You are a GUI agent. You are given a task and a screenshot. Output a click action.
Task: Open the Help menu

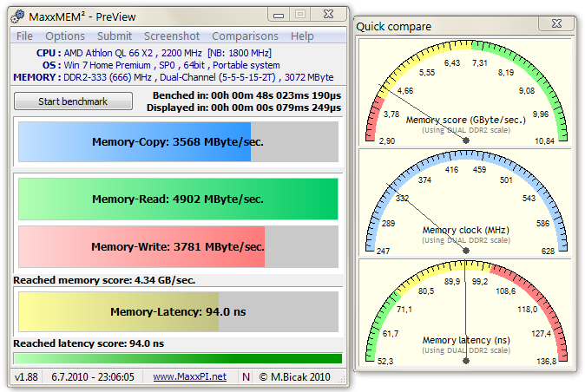click(x=302, y=36)
